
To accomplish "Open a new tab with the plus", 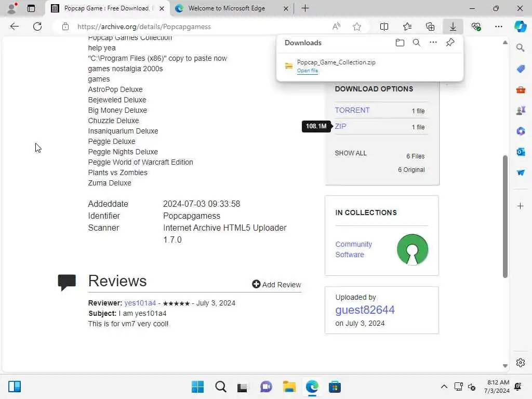I will point(305,8).
